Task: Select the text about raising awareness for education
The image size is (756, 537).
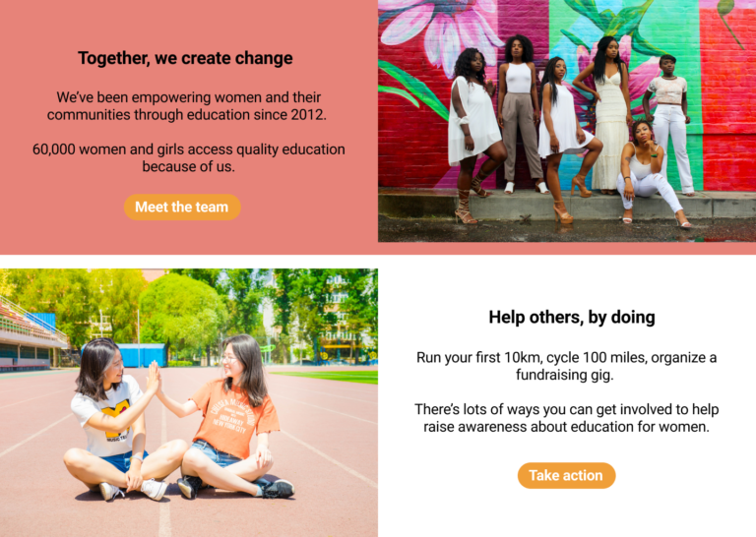Action: [567, 418]
